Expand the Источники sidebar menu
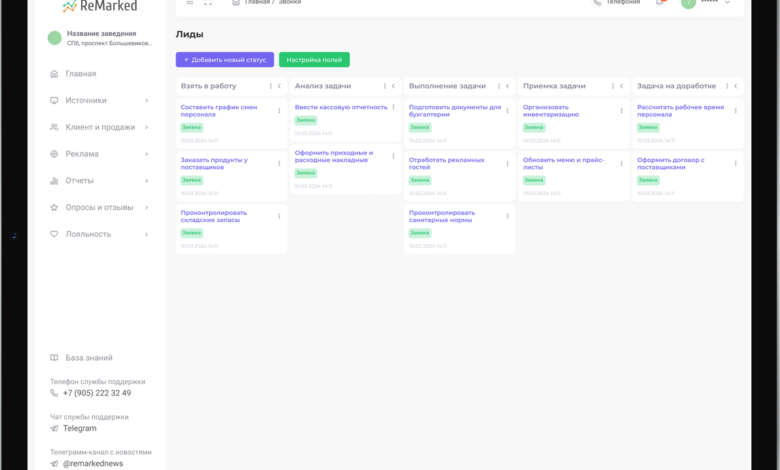Screen dimensions: 780x470 [x=146, y=100]
